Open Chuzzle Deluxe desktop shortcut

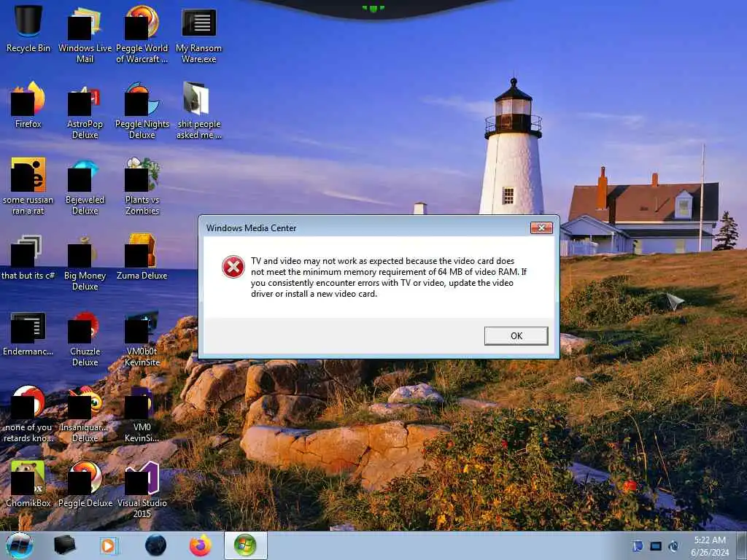[x=85, y=339]
